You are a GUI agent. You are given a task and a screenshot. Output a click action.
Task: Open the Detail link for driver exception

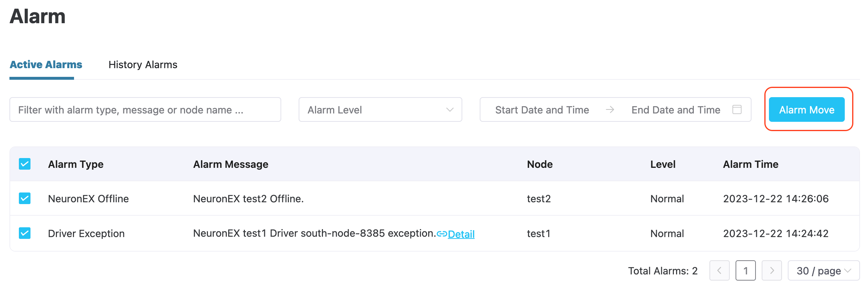coord(461,234)
